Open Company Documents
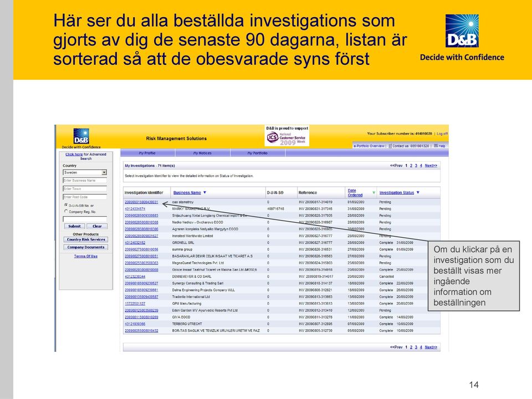 86,247
